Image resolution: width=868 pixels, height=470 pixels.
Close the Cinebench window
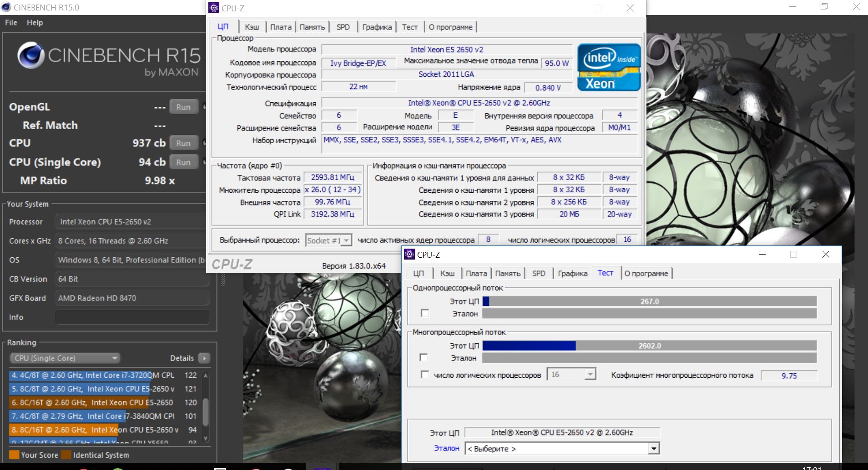pyautogui.click(x=856, y=7)
